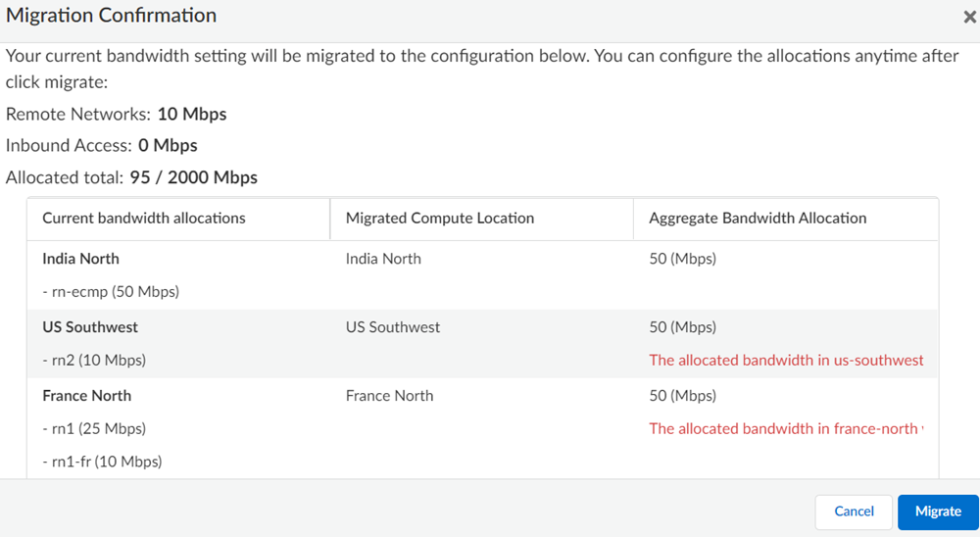Select the bold France North allocation entry
Image resolution: width=980 pixels, height=537 pixels.
coord(86,396)
